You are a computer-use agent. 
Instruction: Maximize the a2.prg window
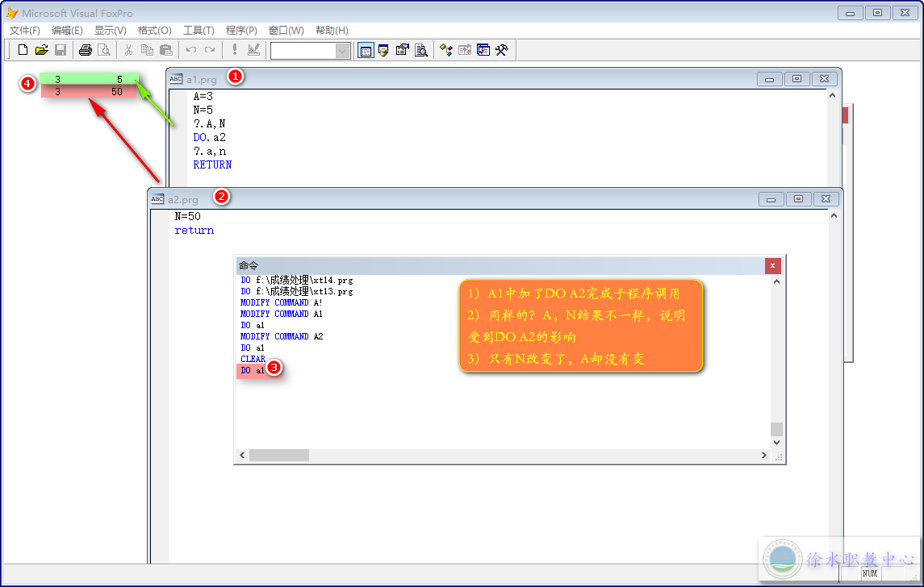click(798, 199)
